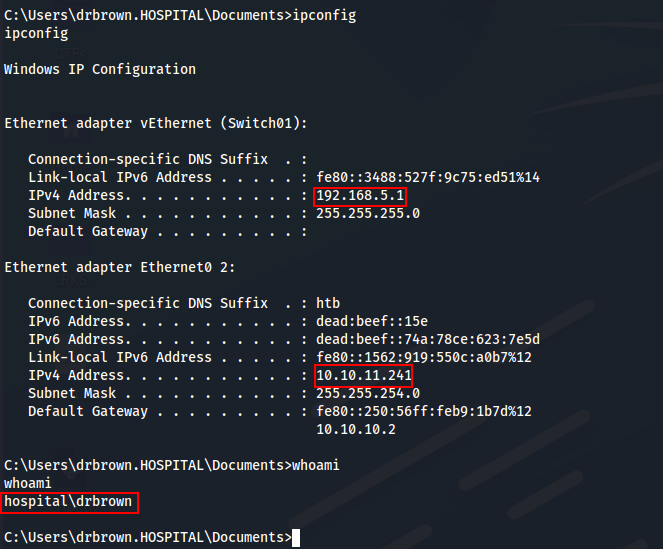
Task: Click the 255.255.254.0 subnet mask
Action: [x=368, y=393]
